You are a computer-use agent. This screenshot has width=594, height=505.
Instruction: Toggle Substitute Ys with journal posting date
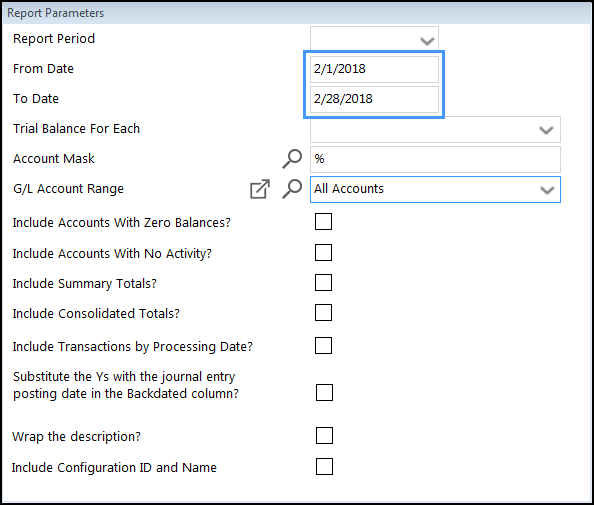[x=324, y=392]
